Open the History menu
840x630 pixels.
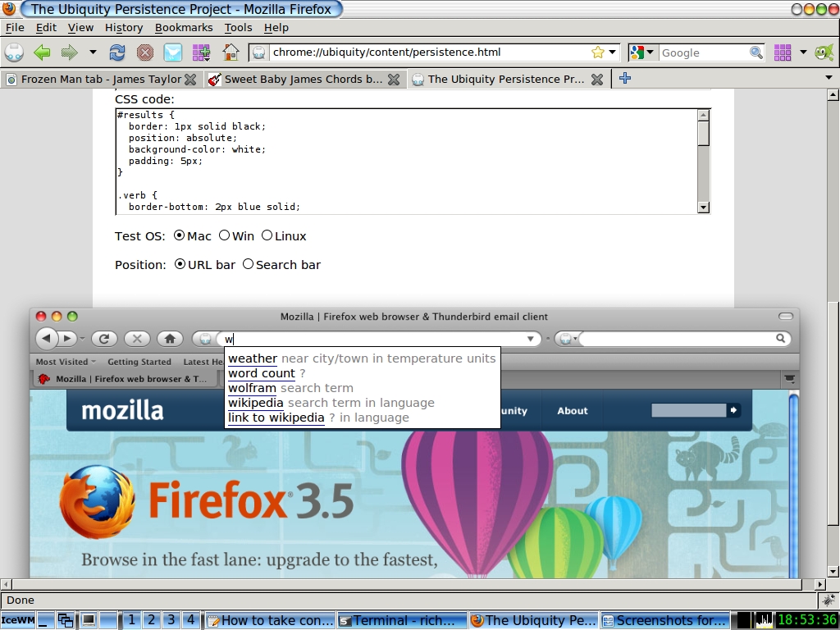[x=124, y=27]
